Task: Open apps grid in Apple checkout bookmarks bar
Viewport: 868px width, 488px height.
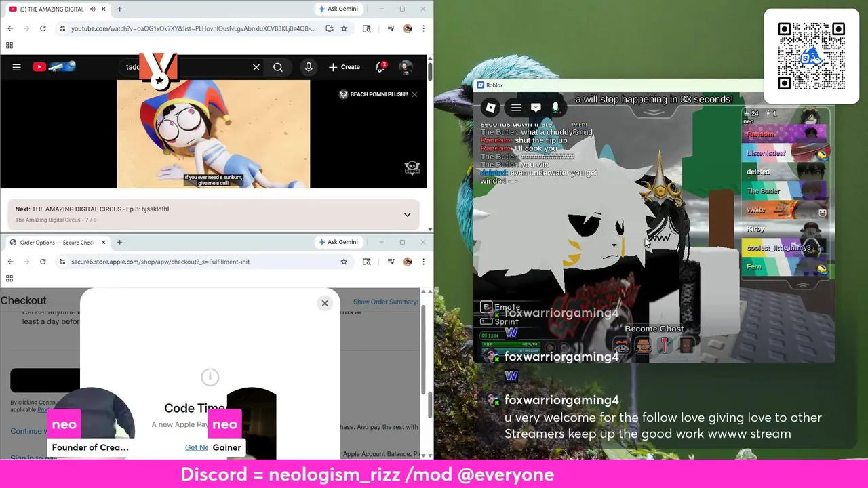Action: point(9,279)
